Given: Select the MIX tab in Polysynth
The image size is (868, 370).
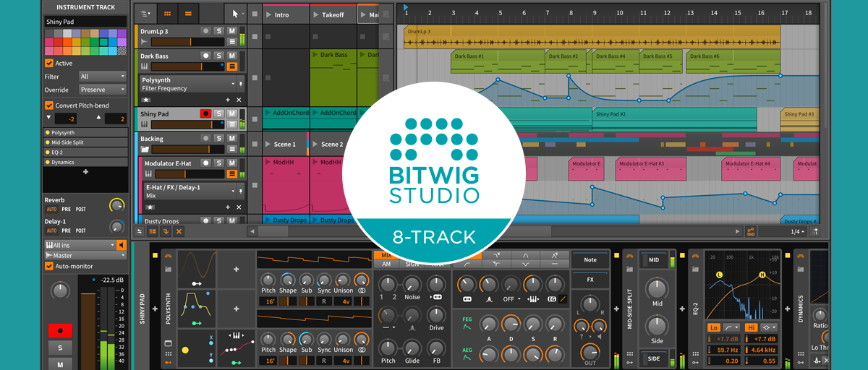Looking at the screenshot, I should pos(386,255).
